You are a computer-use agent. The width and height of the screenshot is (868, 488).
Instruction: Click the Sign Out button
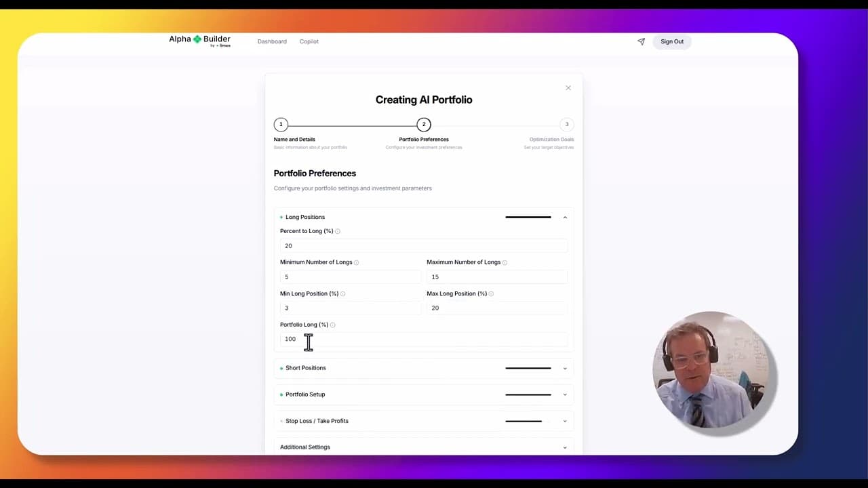pyautogui.click(x=671, y=41)
